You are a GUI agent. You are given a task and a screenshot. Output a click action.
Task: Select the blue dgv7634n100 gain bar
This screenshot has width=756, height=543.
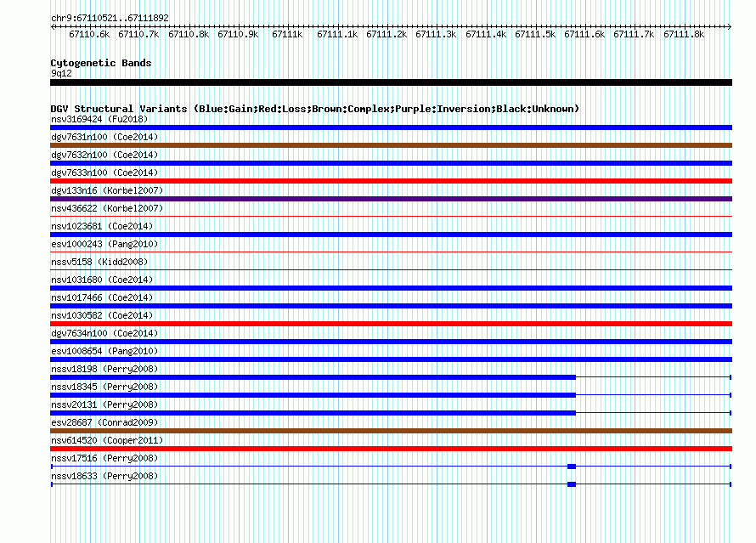(x=391, y=342)
